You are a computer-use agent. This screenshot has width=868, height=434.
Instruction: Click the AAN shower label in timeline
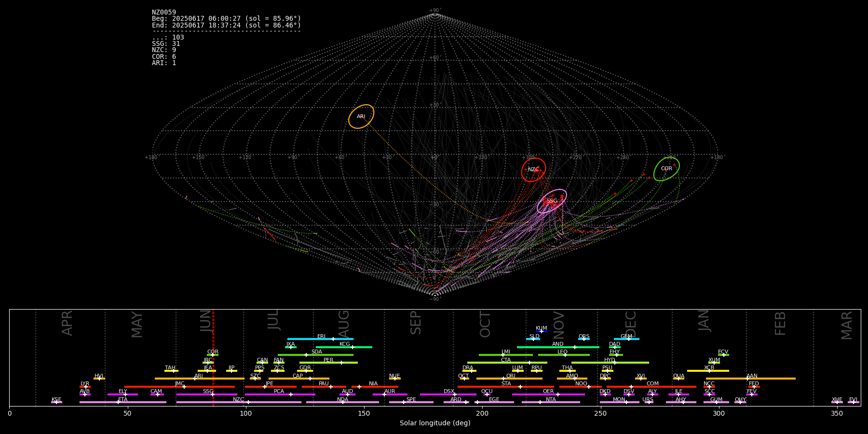(752, 376)
